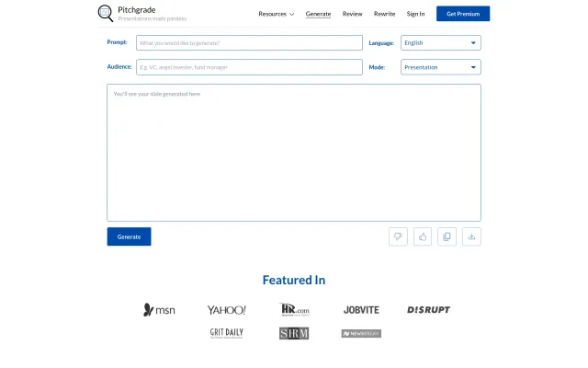Expand the Resources menu
Viewport: 588px width, 368px height.
[x=276, y=14]
